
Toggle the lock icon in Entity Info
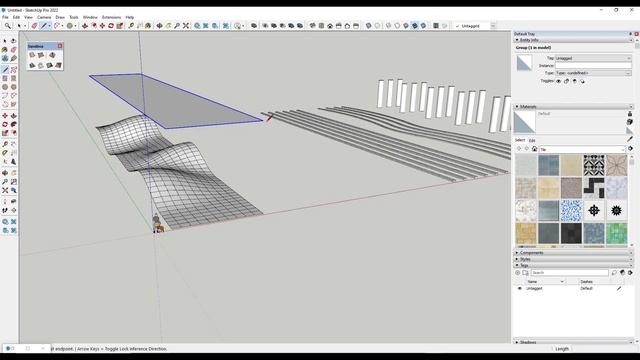[x=566, y=81]
